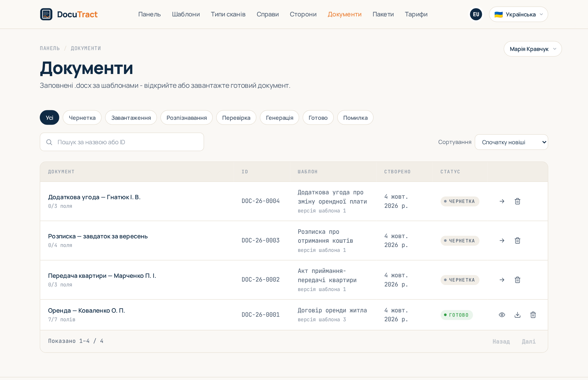The width and height of the screenshot is (588, 380).
Task: Open Пакети in top navigation
Action: (383, 14)
